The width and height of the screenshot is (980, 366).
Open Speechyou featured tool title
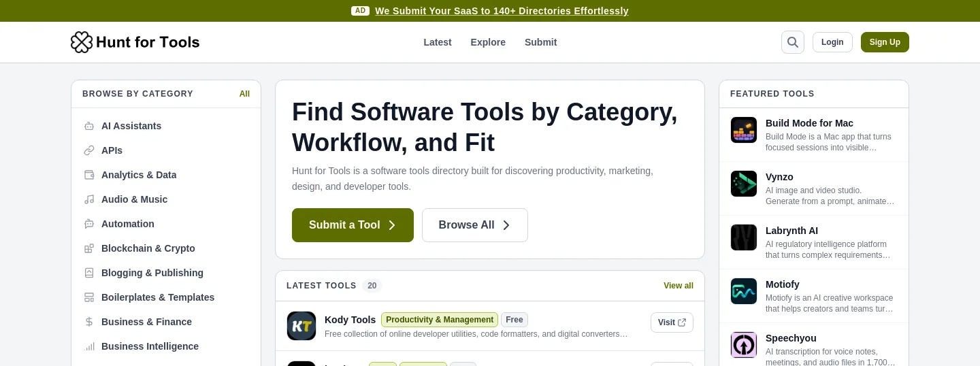tap(791, 338)
